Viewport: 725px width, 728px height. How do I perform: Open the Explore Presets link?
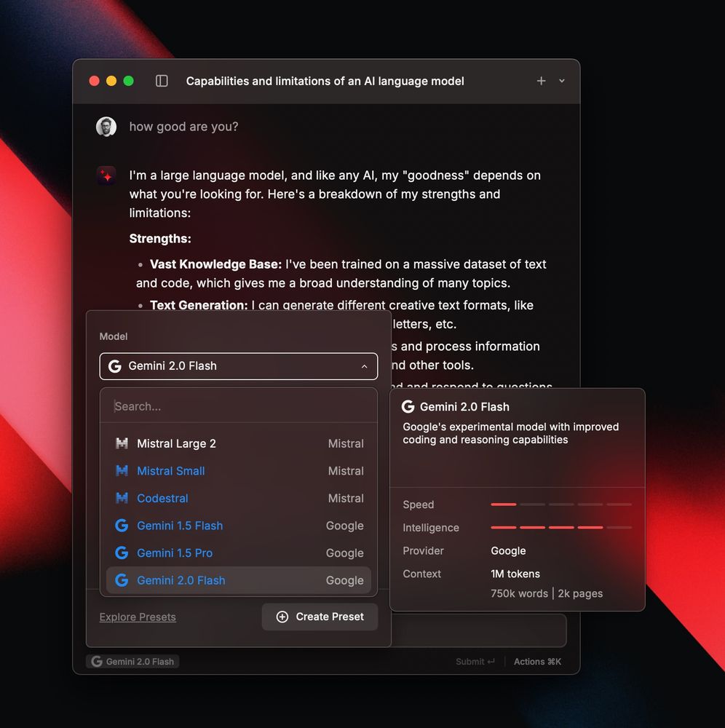pos(138,617)
